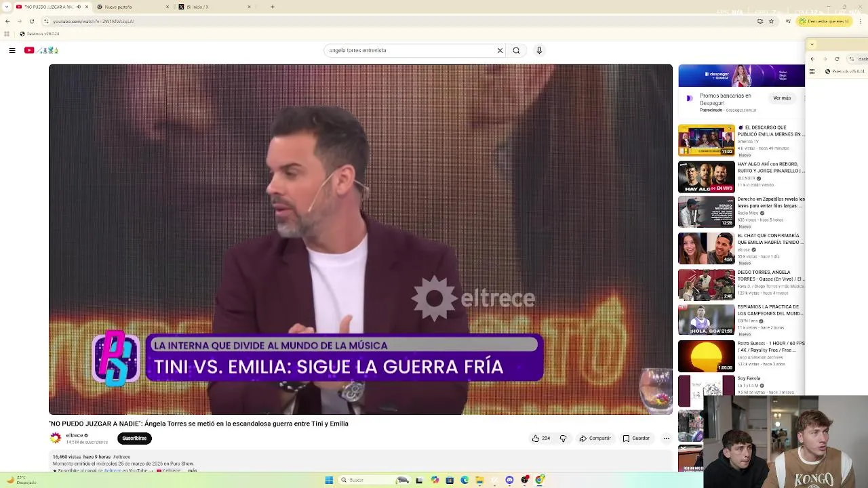
Task: Open 'EL CHAT QUE CONFIRMARÍA' video thumbnail
Action: pyautogui.click(x=707, y=249)
